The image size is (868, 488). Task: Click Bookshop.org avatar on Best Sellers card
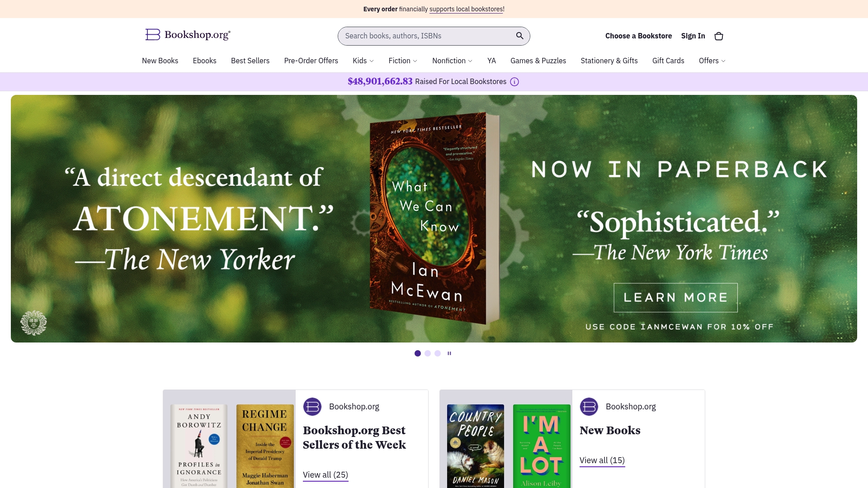tap(312, 407)
